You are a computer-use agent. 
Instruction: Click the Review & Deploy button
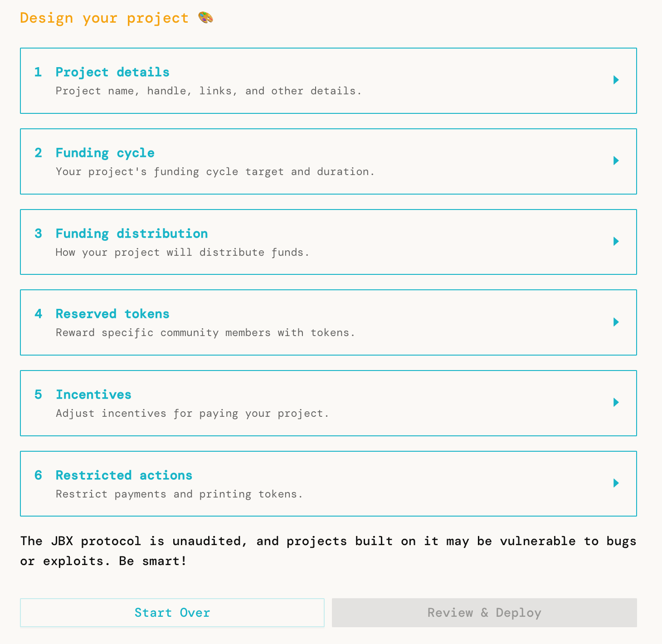click(x=484, y=613)
